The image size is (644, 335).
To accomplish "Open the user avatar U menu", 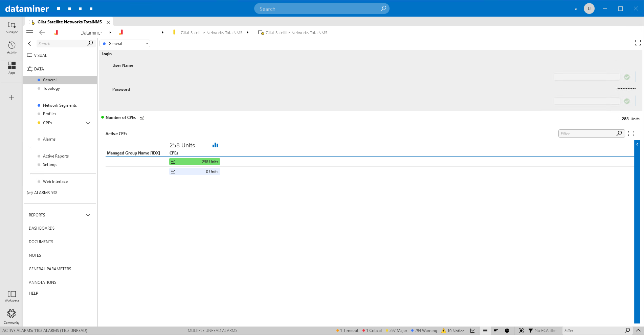I will point(589,8).
